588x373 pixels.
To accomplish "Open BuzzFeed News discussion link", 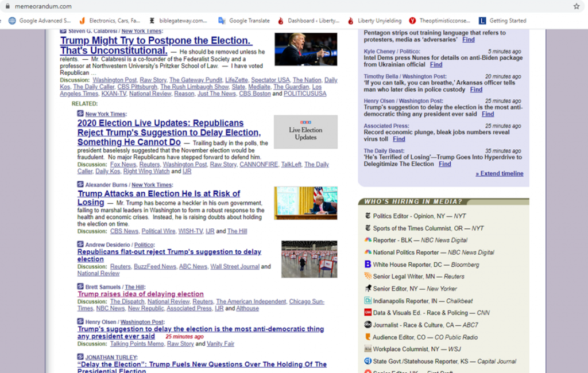I will click(155, 266).
